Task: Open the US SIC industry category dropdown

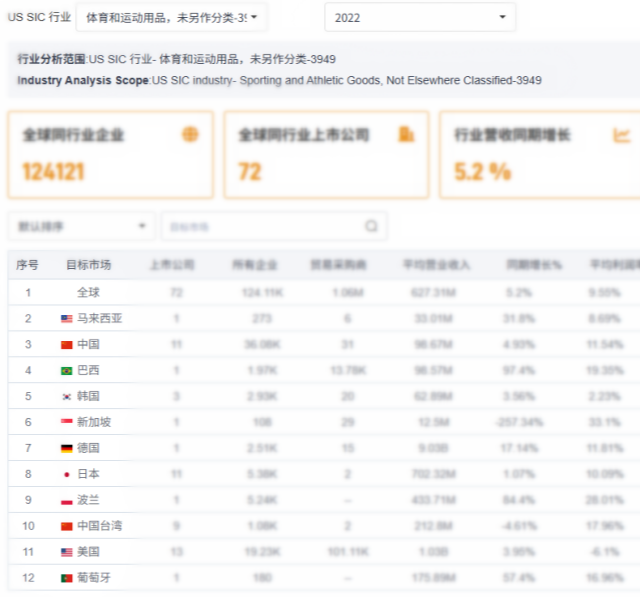Action: 171,18
